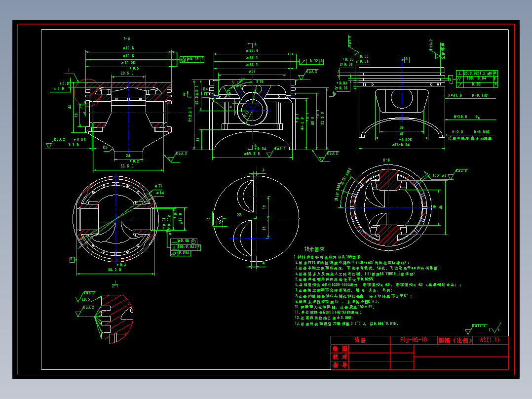Click the ø65.4 dimension text

point(252,50)
